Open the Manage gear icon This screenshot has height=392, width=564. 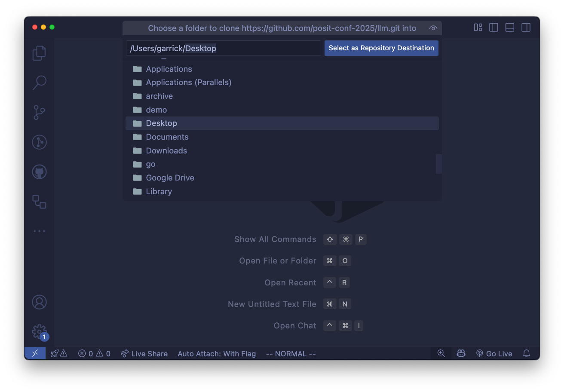39,331
